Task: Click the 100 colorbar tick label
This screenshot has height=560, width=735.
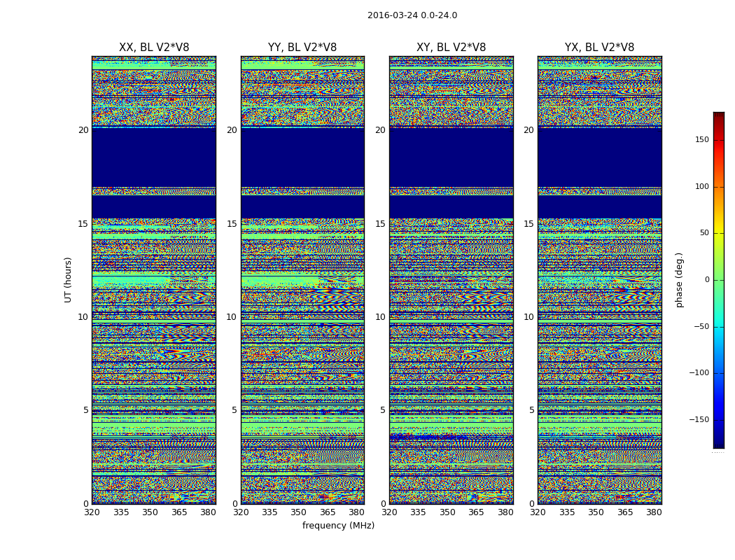Action: click(702, 186)
